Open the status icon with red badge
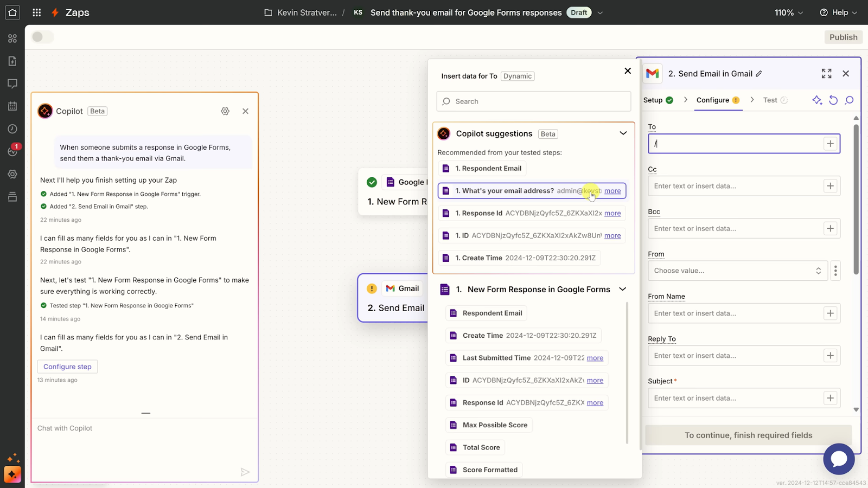Screen dimensions: 868x488 point(12,151)
